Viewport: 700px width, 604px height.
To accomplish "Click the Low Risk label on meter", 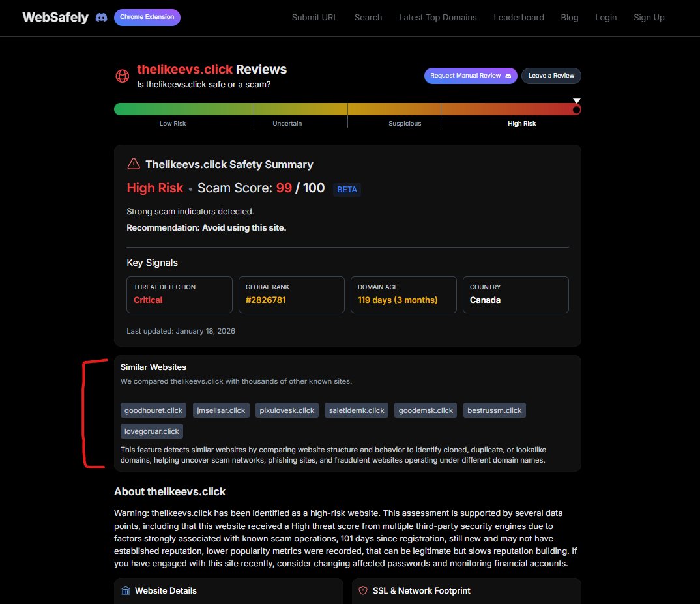I will click(173, 124).
